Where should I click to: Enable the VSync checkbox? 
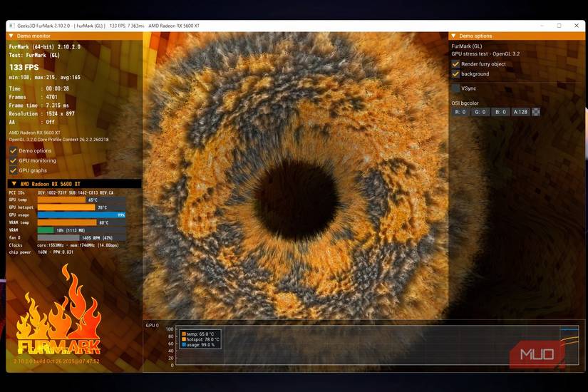coord(455,88)
